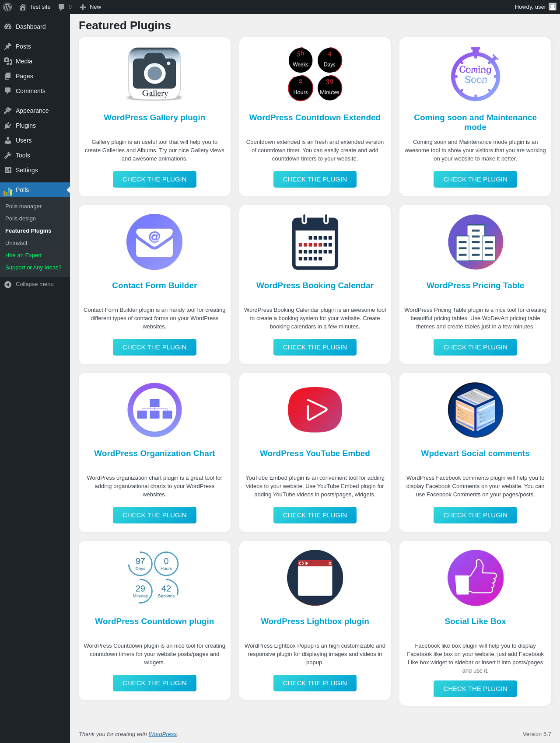
Task: Open the Test site home icon
Action: click(23, 7)
